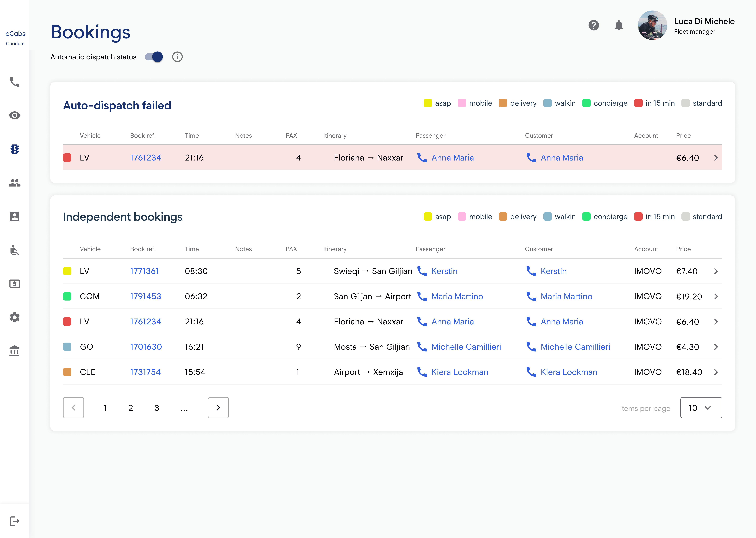Screen dimensions: 756x538
Task: Open the notifications bell
Action: pyautogui.click(x=619, y=25)
